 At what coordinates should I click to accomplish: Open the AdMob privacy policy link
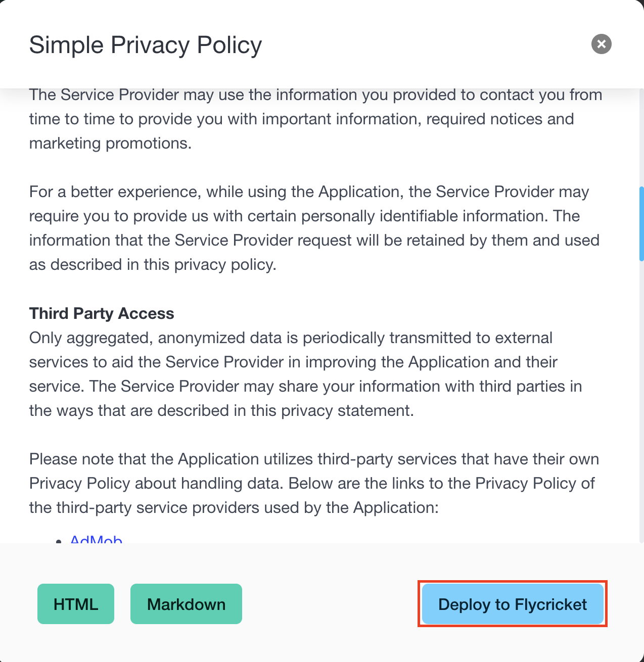tap(96, 540)
